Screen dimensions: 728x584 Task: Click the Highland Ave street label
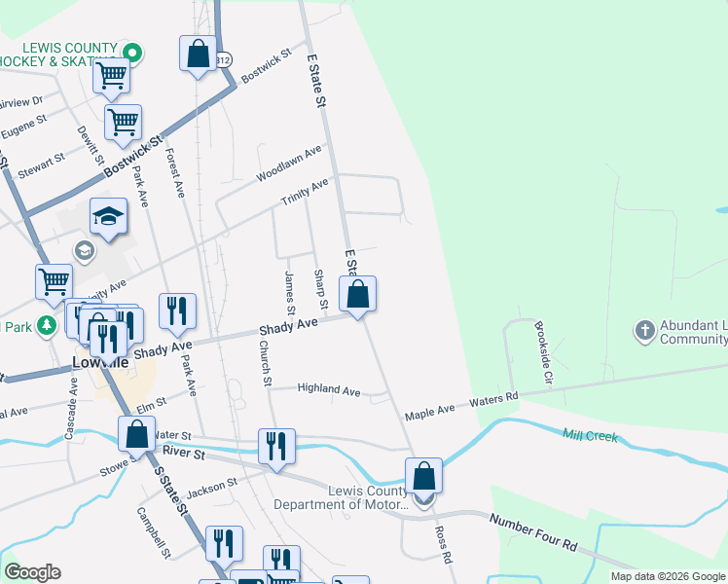329,389
